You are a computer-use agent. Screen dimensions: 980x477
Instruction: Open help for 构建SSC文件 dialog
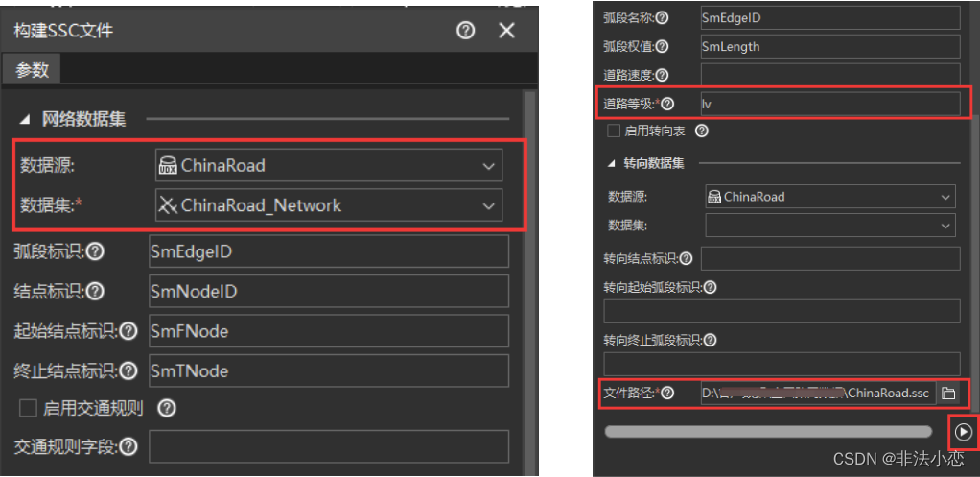(465, 30)
